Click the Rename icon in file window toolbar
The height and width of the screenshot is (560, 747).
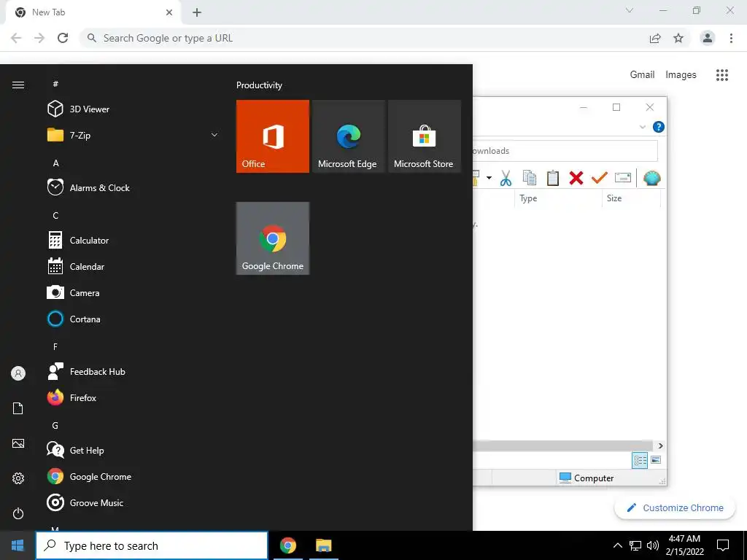pos(623,178)
